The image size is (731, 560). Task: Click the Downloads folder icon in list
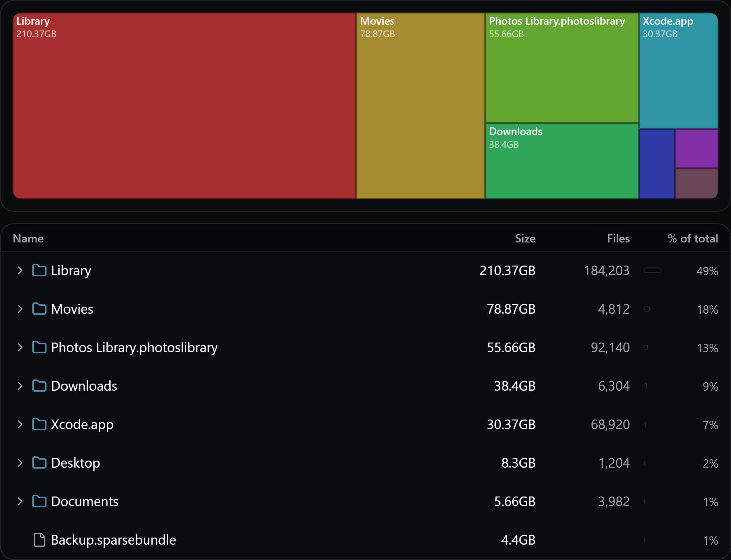[x=39, y=386]
